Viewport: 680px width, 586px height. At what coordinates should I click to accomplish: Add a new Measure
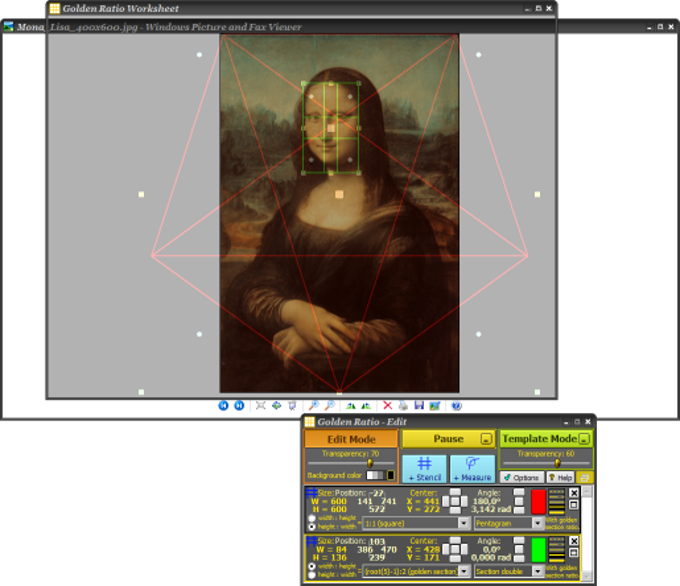(472, 469)
